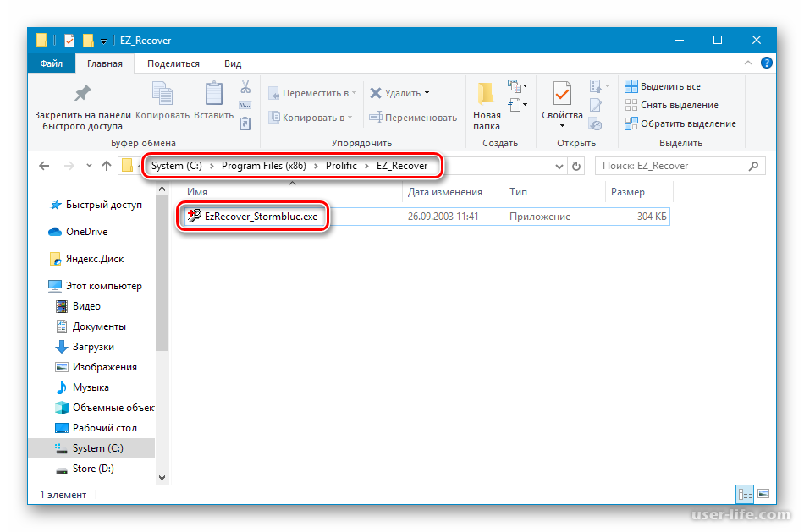Collapse the ribbon with the chevron
The image size is (804, 532).
tap(748, 63)
